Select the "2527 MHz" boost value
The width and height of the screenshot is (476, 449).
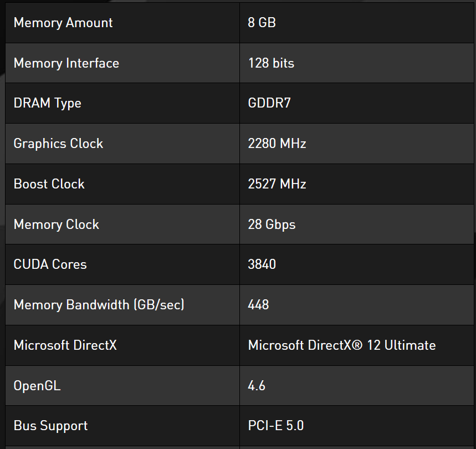pyautogui.click(x=277, y=184)
